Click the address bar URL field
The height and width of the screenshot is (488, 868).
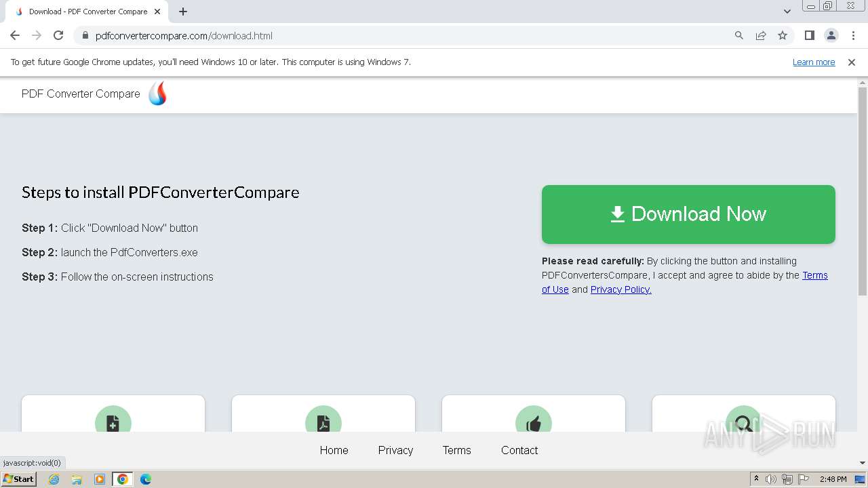tap(407, 35)
